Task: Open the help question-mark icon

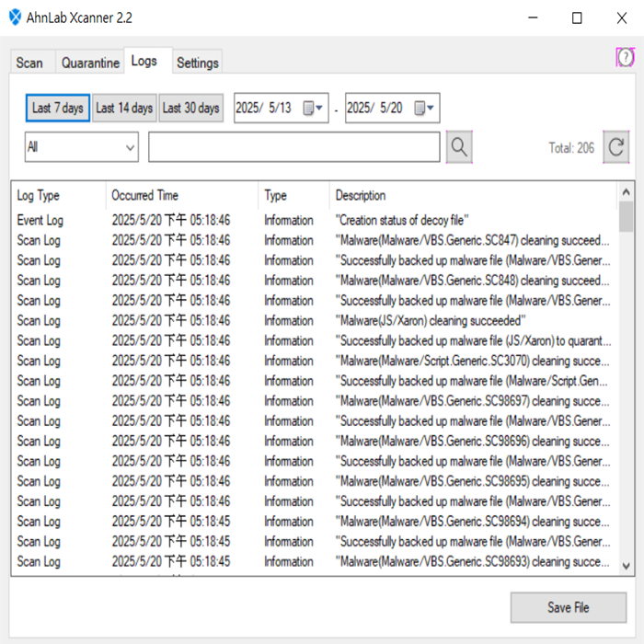Action: pyautogui.click(x=625, y=57)
